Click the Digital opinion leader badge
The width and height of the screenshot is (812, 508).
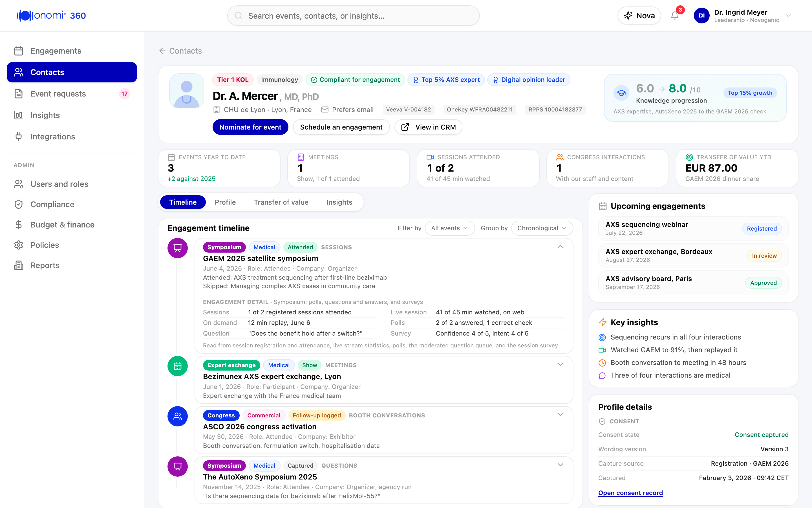click(x=528, y=80)
